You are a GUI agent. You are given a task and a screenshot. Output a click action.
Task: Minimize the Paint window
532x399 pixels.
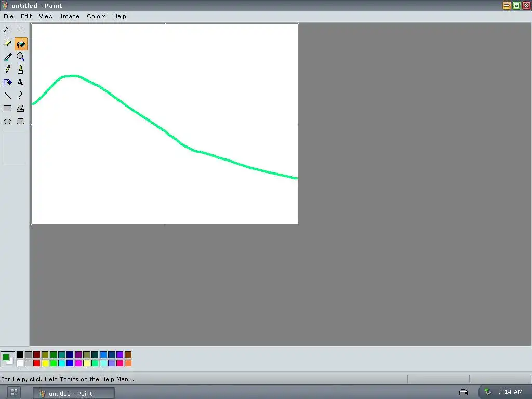click(507, 5)
